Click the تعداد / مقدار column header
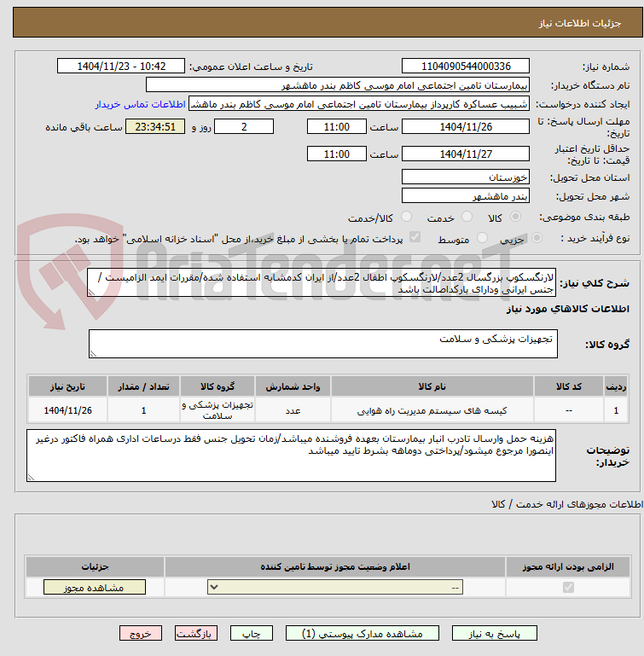644x656 pixels. point(143,386)
